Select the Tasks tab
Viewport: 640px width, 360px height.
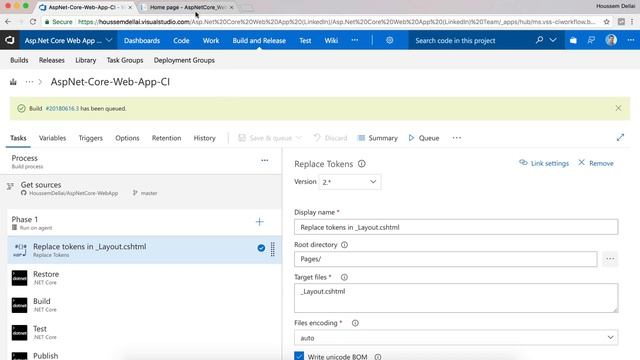click(18, 138)
